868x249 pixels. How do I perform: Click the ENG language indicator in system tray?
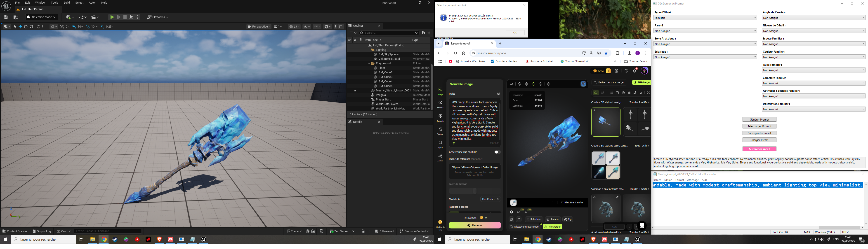836,239
